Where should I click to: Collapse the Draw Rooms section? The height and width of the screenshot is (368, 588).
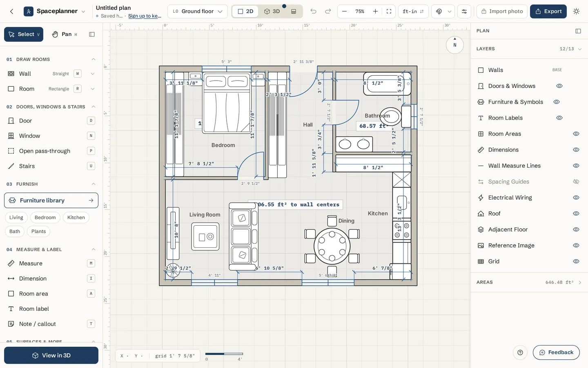(x=94, y=59)
